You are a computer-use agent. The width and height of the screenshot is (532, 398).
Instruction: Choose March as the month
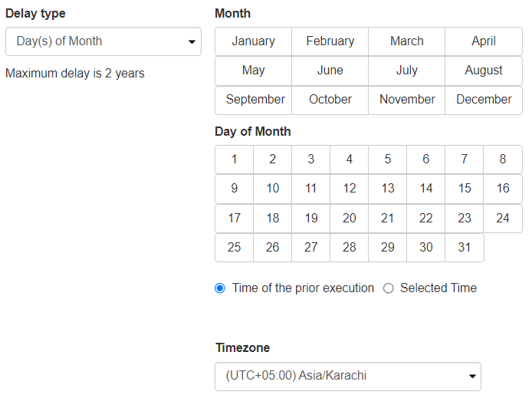tap(406, 41)
